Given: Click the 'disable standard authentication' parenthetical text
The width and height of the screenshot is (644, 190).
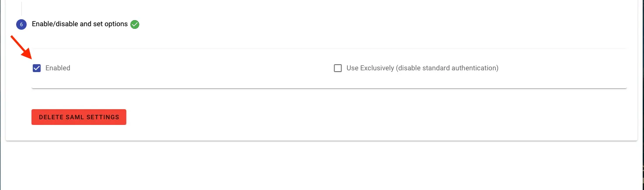Looking at the screenshot, I should 447,68.
